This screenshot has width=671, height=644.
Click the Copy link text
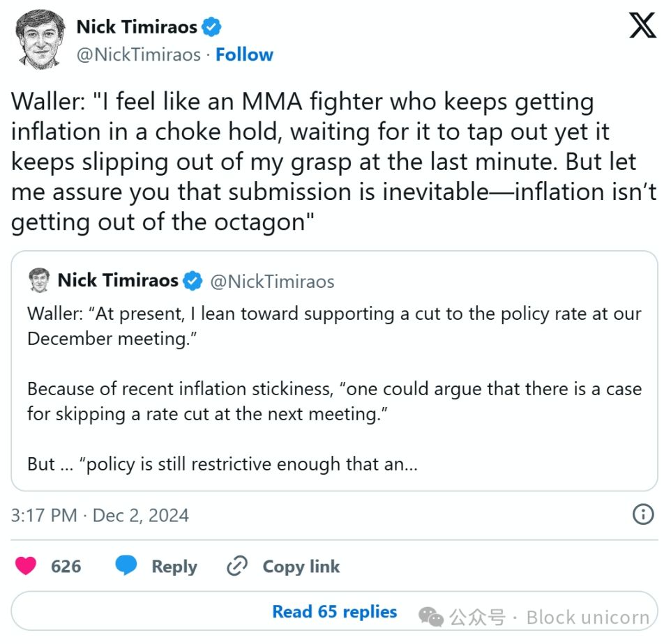[301, 567]
